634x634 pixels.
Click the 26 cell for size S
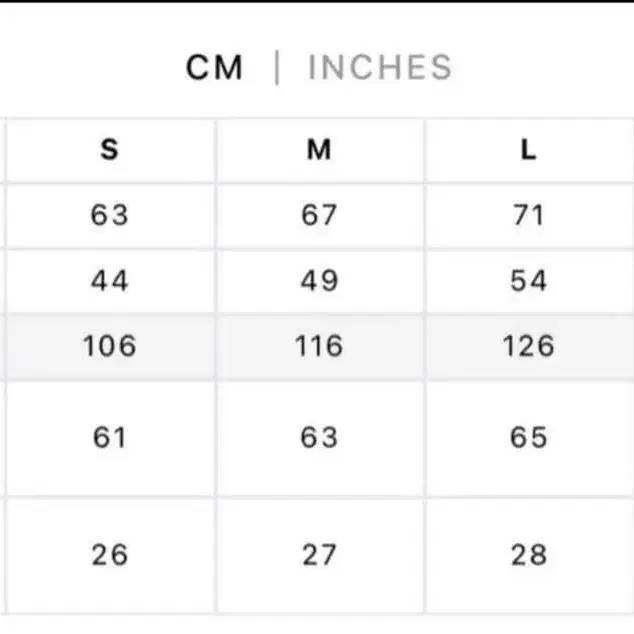[x=110, y=554]
